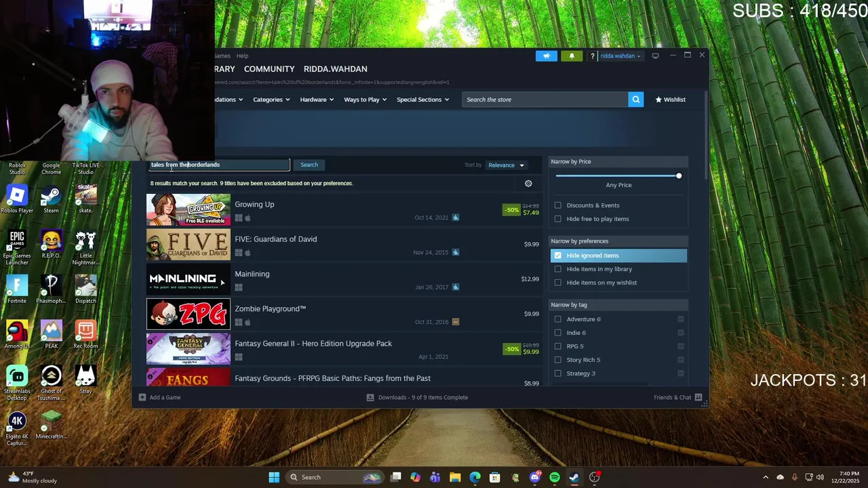
Task: Open Downloads status icon in bottom bar
Action: [x=370, y=397]
